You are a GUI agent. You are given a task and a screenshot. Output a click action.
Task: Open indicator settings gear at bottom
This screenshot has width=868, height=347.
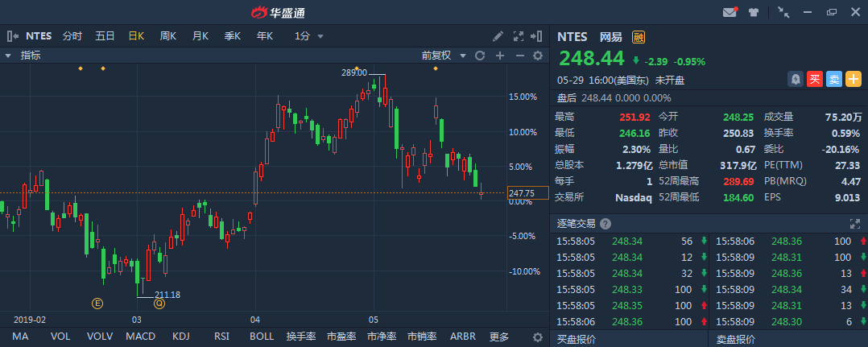coord(538,337)
